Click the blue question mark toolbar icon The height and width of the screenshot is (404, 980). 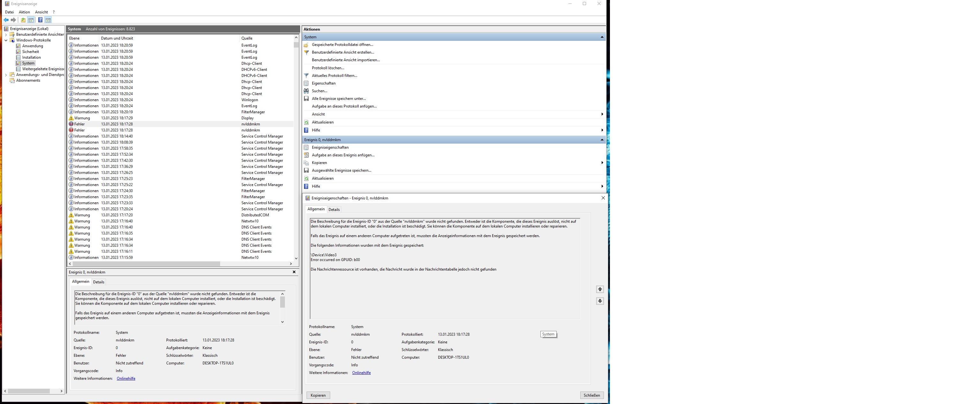(40, 20)
